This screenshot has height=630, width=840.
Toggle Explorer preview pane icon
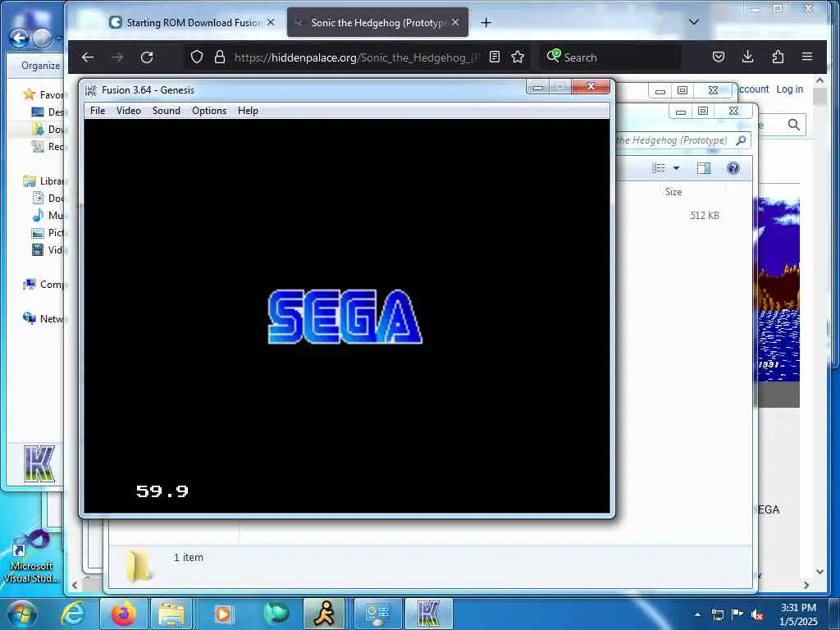point(703,168)
